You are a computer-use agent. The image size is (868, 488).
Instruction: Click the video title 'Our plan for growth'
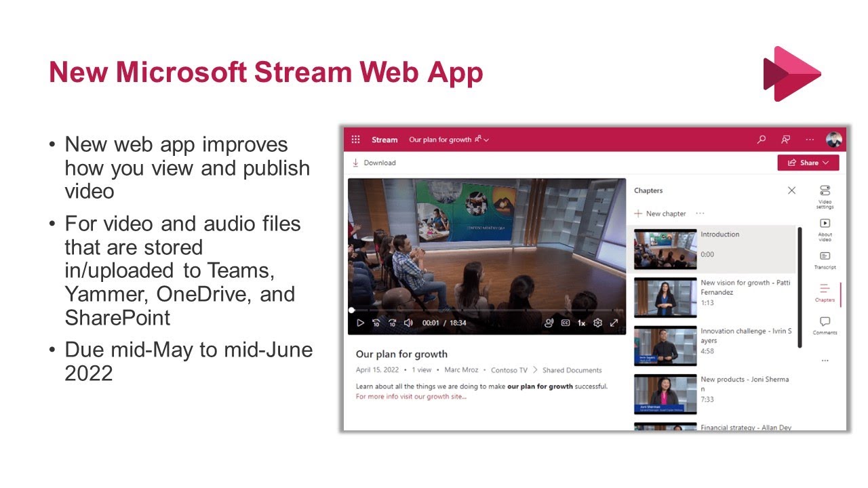[401, 354]
